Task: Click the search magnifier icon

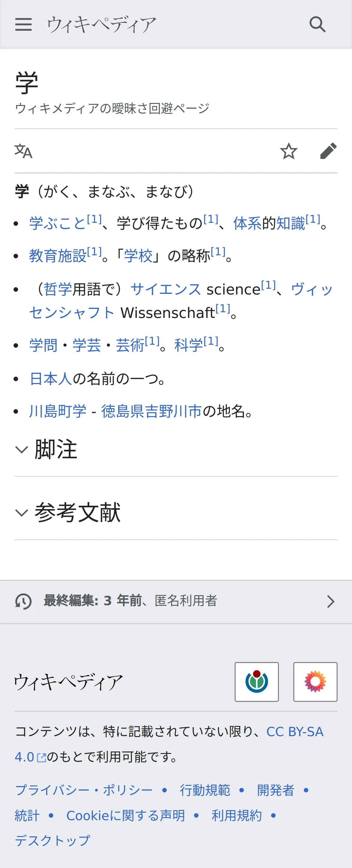Action: click(317, 25)
